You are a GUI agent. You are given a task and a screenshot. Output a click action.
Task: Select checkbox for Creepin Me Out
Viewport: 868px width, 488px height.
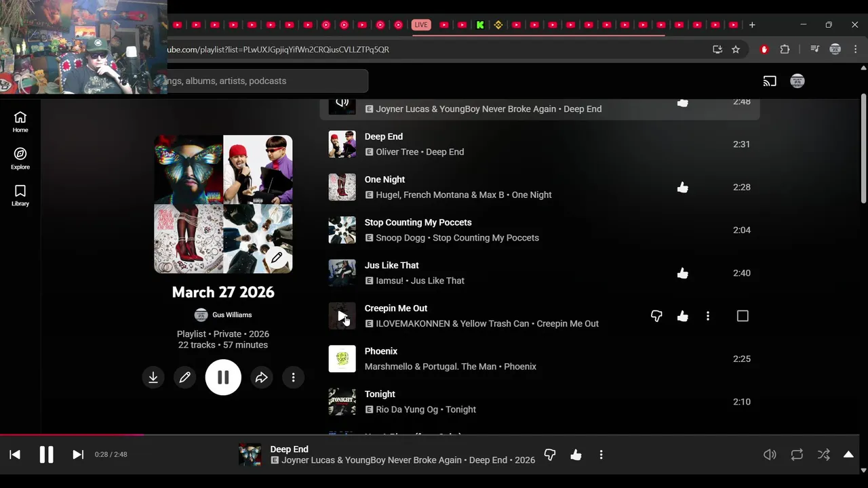(743, 316)
